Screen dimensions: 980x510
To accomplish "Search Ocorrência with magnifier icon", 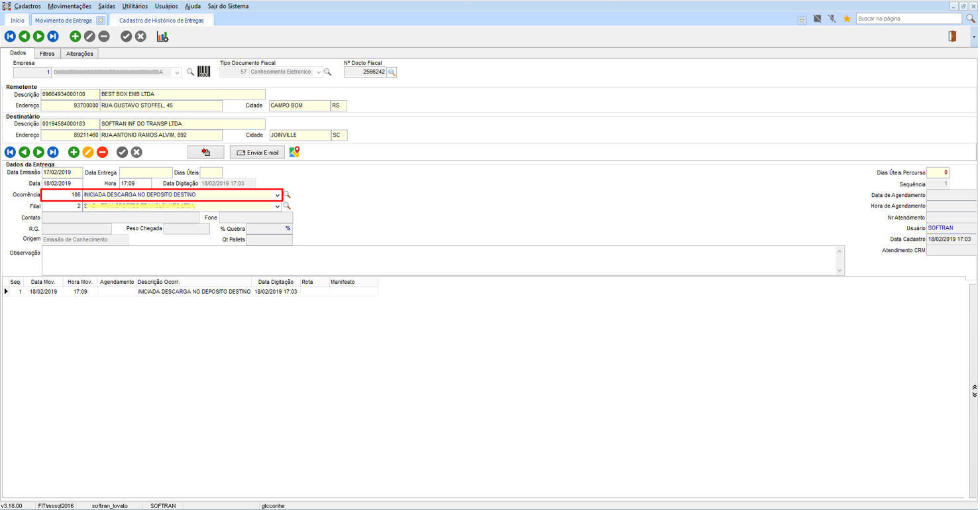I will click(x=287, y=195).
